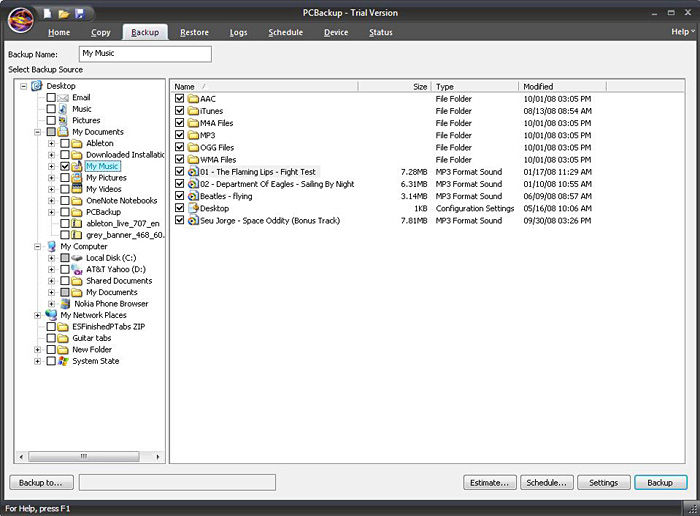Open the Help dropdown menu
This screenshot has width=700, height=516.
click(683, 32)
